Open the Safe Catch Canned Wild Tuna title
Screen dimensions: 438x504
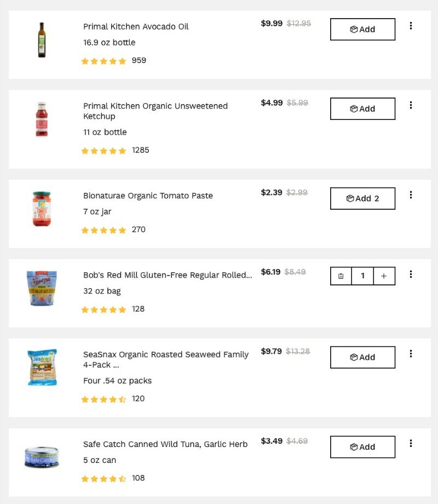pos(165,444)
